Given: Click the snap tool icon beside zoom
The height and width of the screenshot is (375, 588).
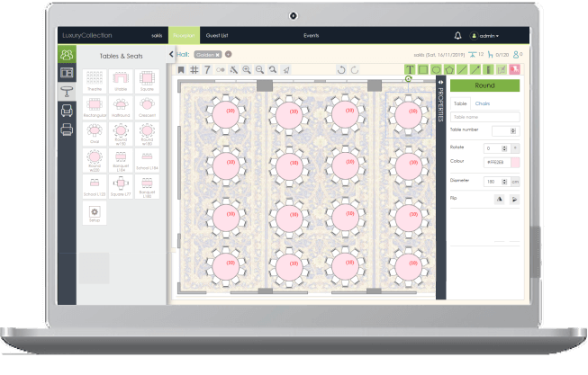Looking at the screenshot, I should coord(233,69).
